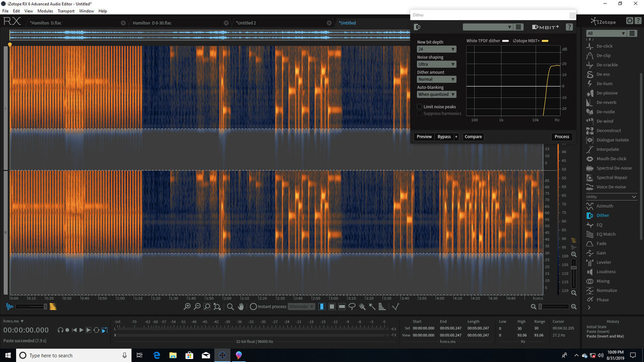Viewport: 644px width, 362px height.
Task: Adjust the horizontal zoom slider
Action: [x=554, y=307]
